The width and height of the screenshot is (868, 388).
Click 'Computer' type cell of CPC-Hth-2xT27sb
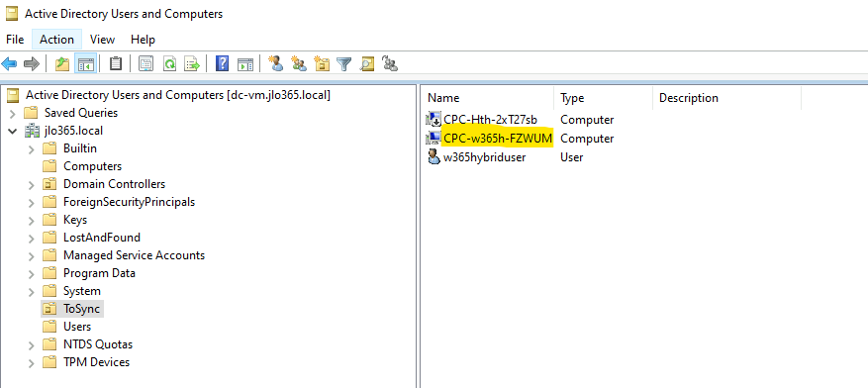587,119
